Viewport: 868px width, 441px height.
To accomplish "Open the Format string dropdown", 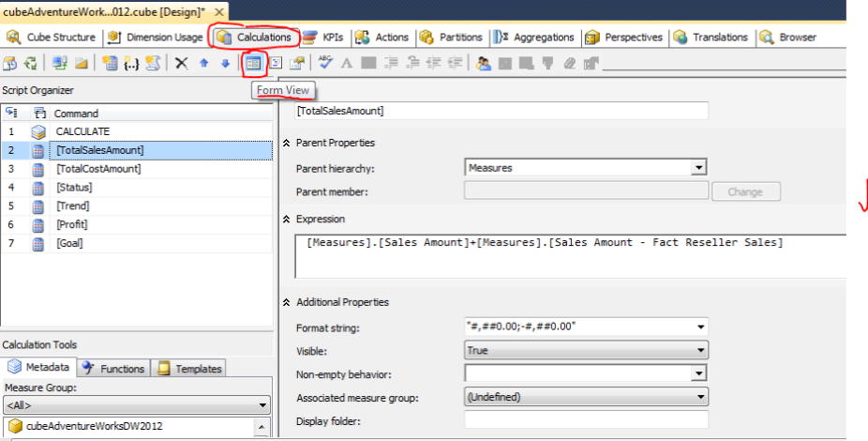I will (700, 327).
